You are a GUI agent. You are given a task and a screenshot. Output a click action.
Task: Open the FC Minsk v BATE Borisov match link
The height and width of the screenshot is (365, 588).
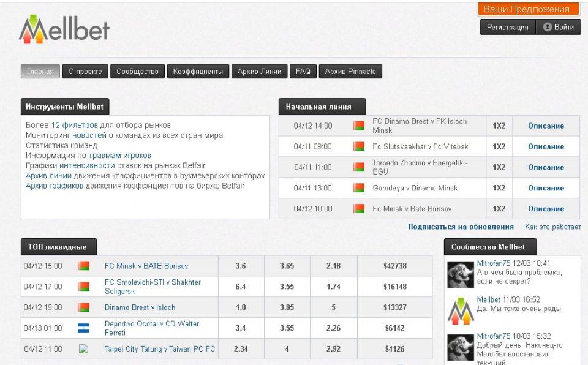146,266
